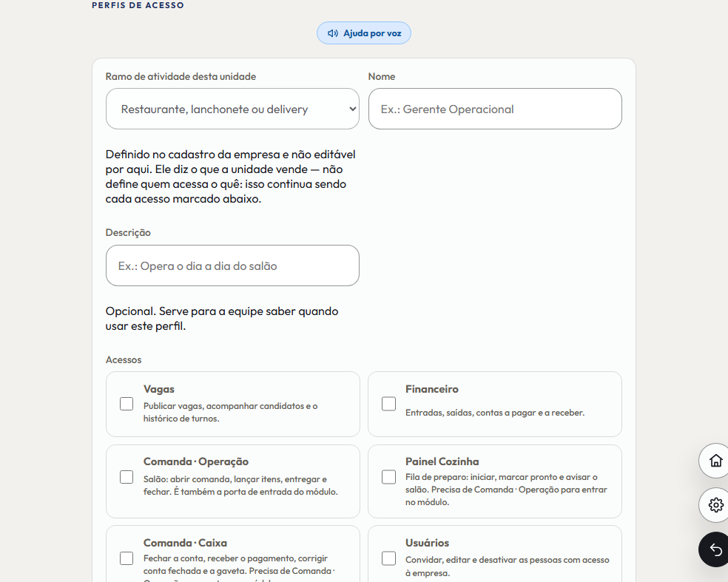Click the Financeiro card description text
The height and width of the screenshot is (582, 728).
tap(495, 413)
